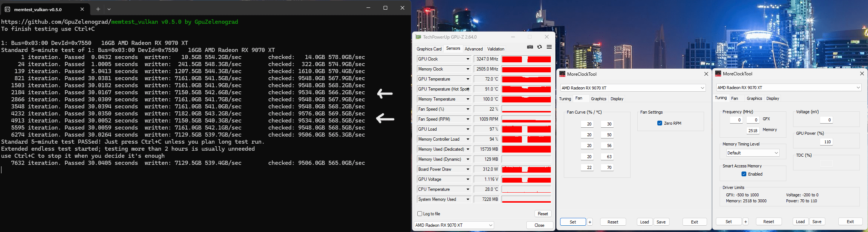Viewport: 868px width, 232px height.
Task: Click Exit button in tuning MoreClockTool window
Action: [850, 222]
